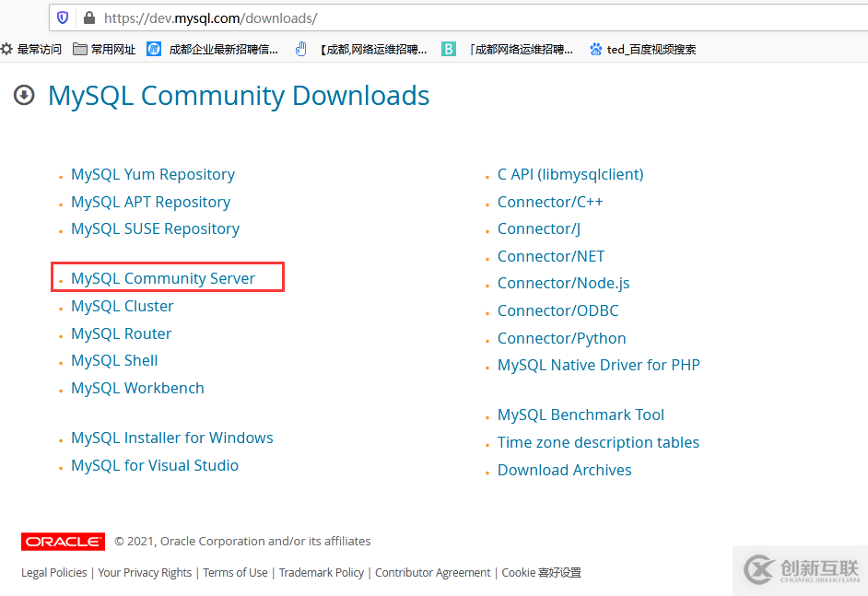Click the © 2021 Oracle Corporation copyright text

(242, 542)
